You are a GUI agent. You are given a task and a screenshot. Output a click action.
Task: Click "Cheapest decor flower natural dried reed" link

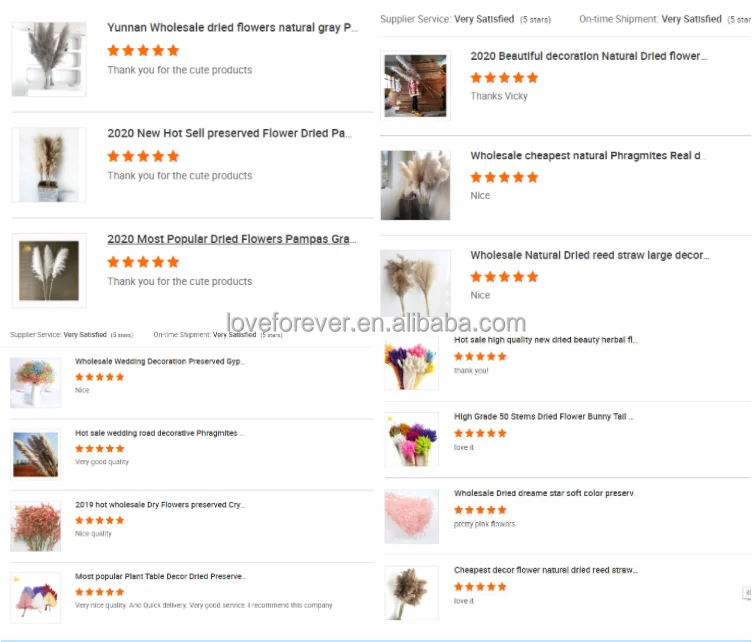[546, 570]
